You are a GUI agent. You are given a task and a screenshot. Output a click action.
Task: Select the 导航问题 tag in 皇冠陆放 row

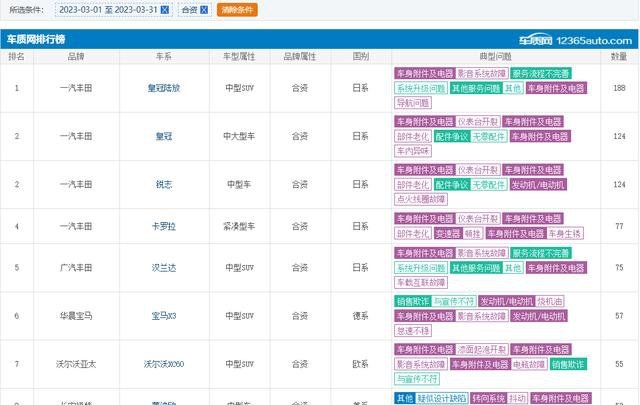[x=413, y=103]
